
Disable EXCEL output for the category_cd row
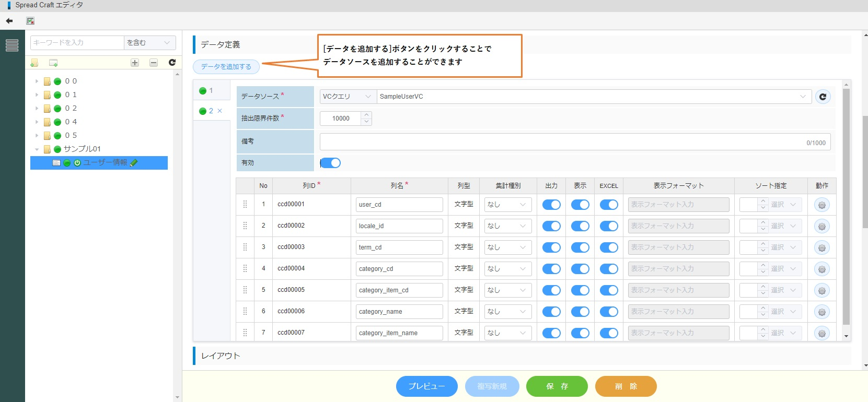(x=609, y=269)
